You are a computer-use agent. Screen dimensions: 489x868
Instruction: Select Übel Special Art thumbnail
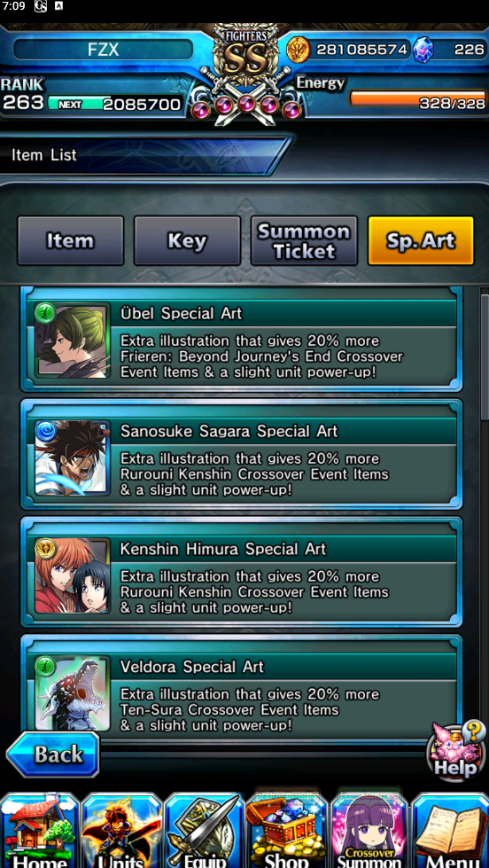(73, 340)
